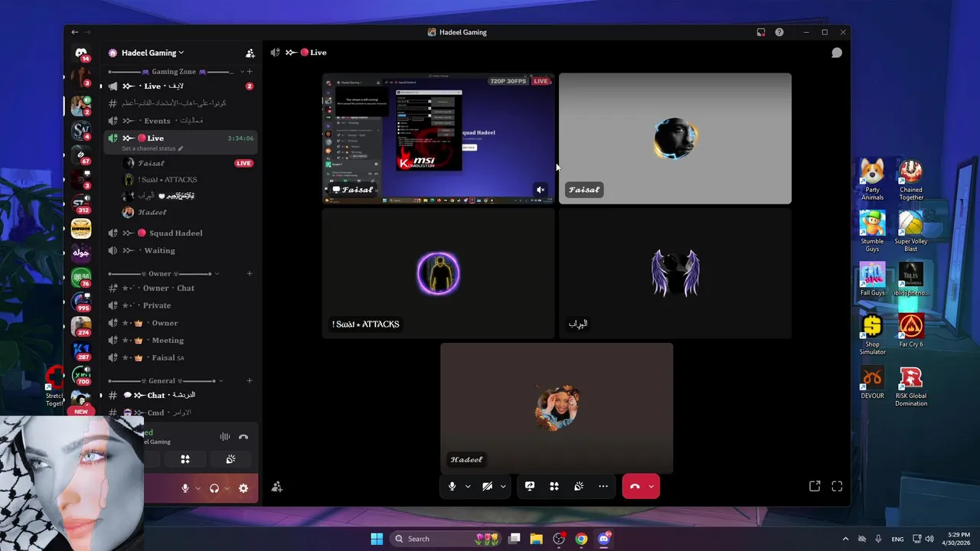Viewport: 980px width, 551px height.
Task: Open microphone input options chevron in call bar
Action: pos(467,487)
